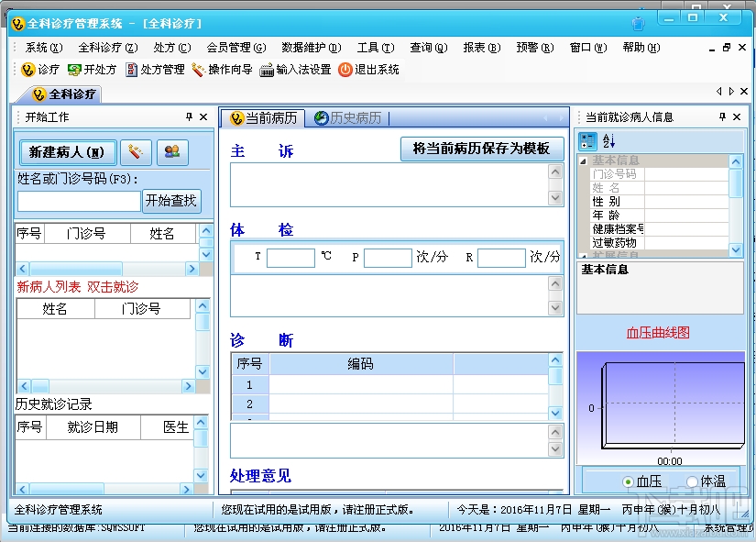Click the 开始查找 button

pos(170,200)
